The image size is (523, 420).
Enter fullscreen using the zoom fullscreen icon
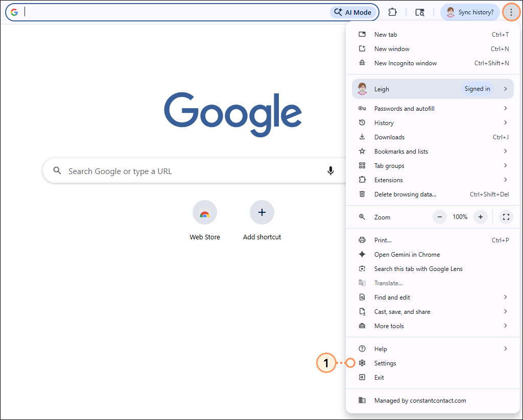tap(506, 216)
